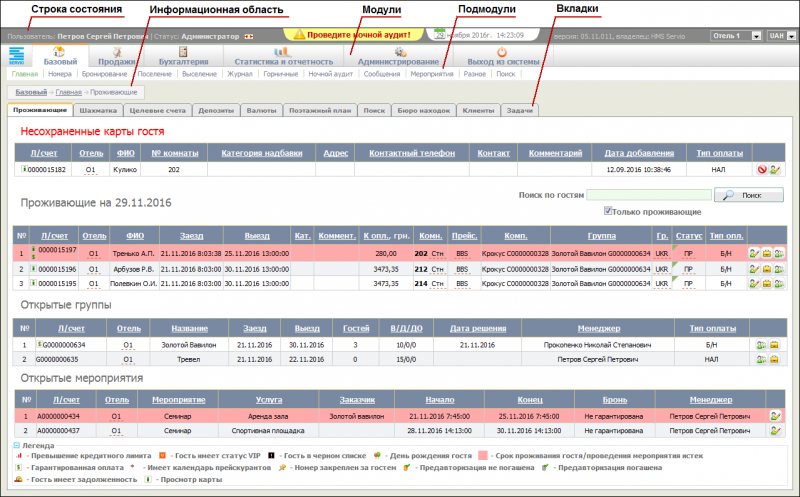Toggle the 'Только проживающие' checkbox

click(x=609, y=212)
